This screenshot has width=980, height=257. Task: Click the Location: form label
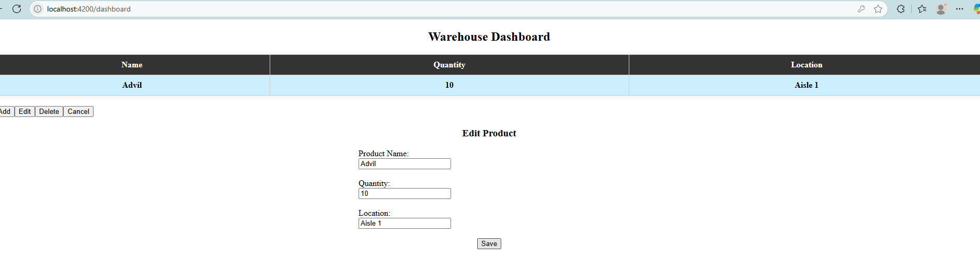pyautogui.click(x=374, y=213)
